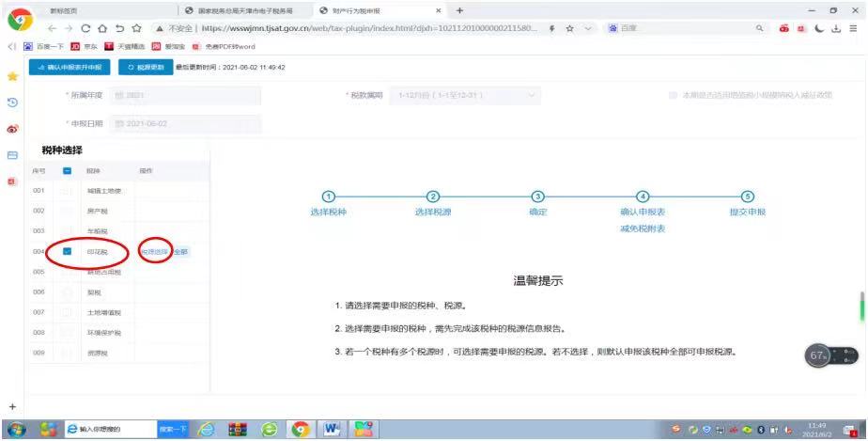Collapse bookmarks bar with left chevron icon
This screenshot has height=441, width=868.
[x=11, y=46]
